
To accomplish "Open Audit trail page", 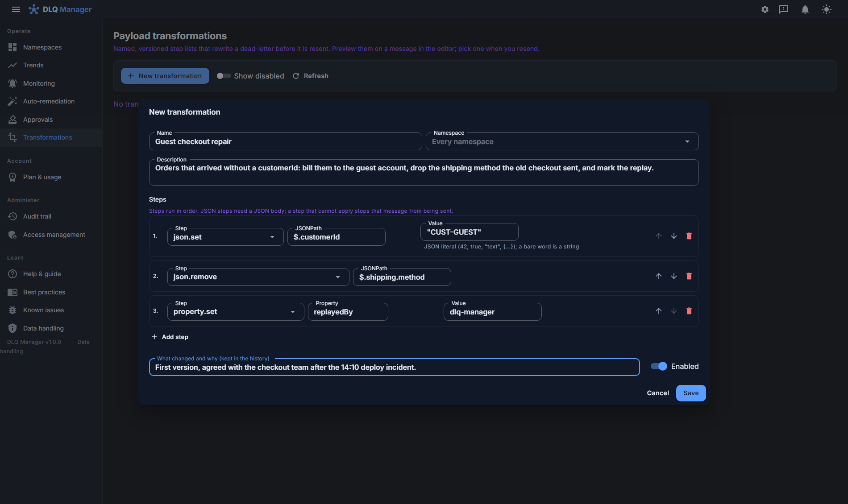I will [51, 216].
